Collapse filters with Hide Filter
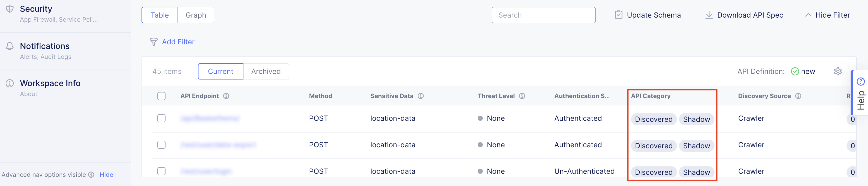868x186 pixels. pos(828,15)
